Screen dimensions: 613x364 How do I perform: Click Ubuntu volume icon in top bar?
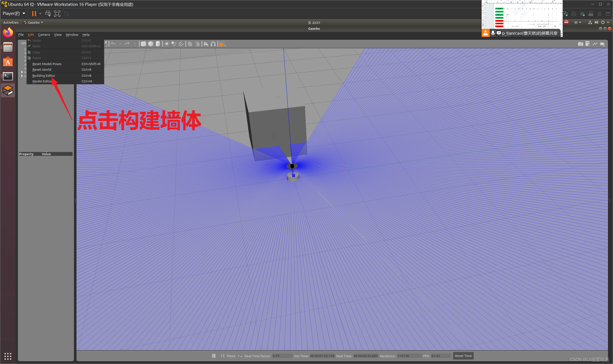596,22
